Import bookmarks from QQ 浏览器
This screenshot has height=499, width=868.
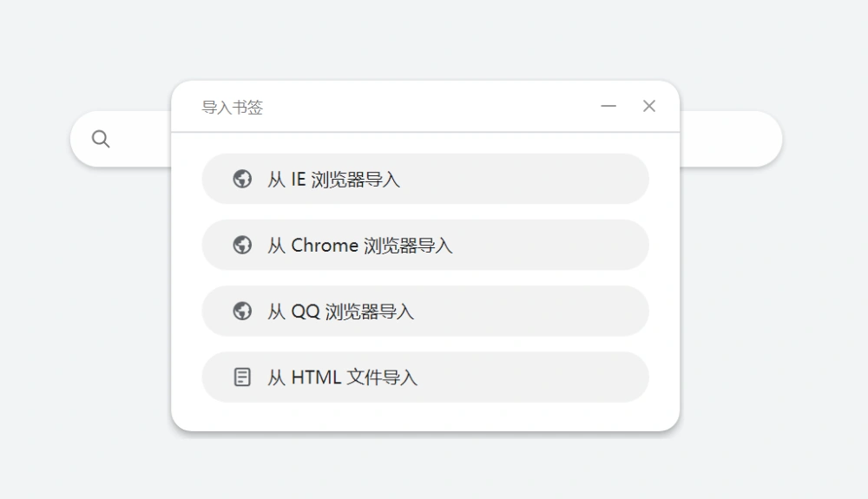tap(425, 311)
